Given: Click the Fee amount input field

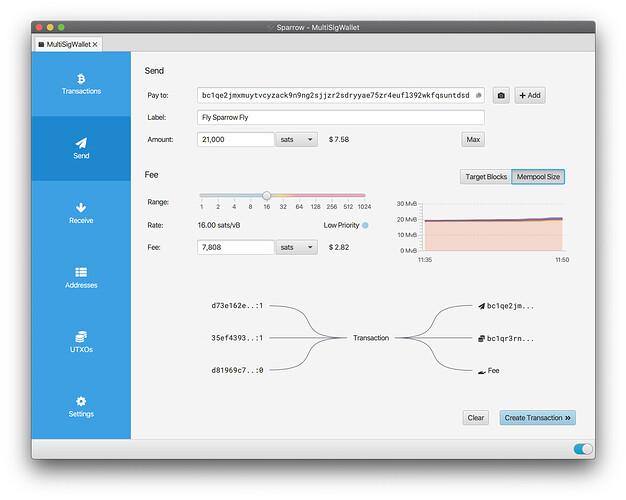Looking at the screenshot, I should [236, 247].
